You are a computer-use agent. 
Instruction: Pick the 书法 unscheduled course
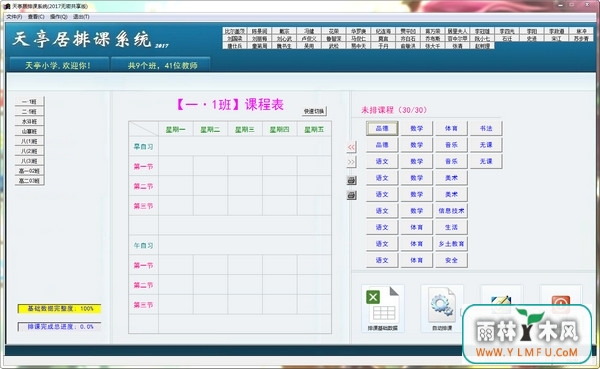pos(486,128)
